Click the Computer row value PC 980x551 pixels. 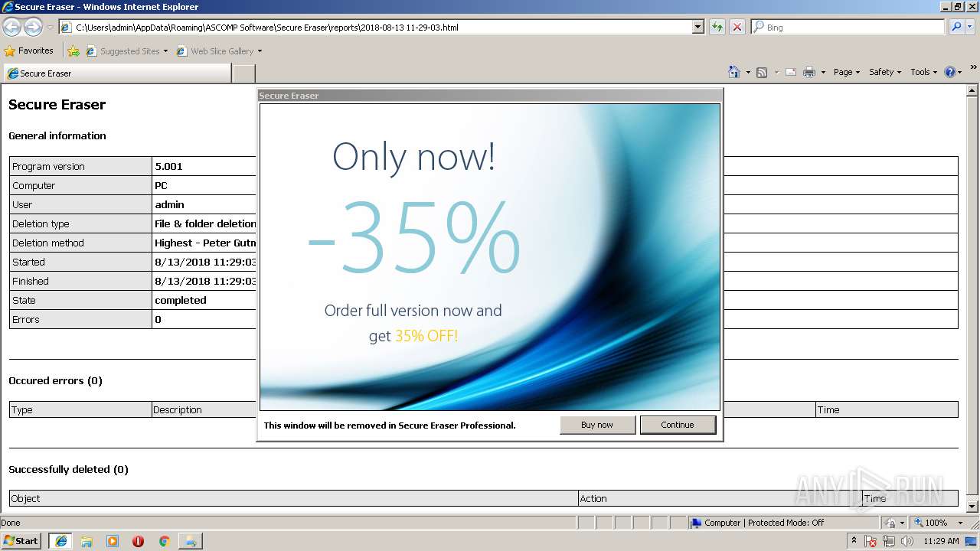161,185
